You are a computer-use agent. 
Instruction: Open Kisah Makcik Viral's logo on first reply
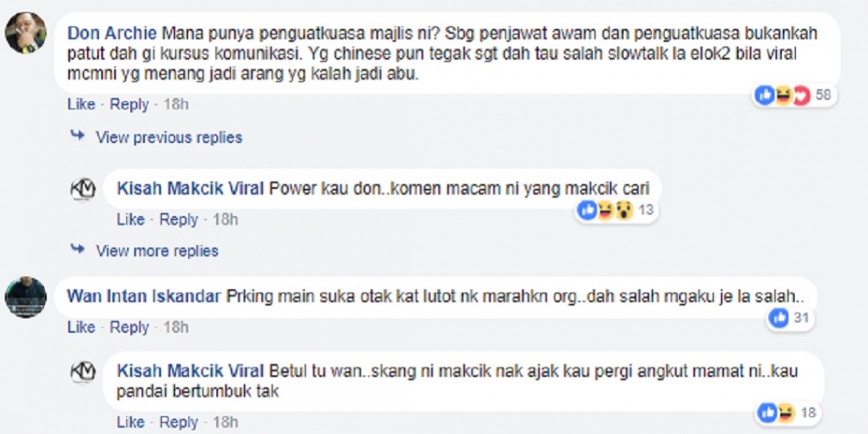coord(83,190)
